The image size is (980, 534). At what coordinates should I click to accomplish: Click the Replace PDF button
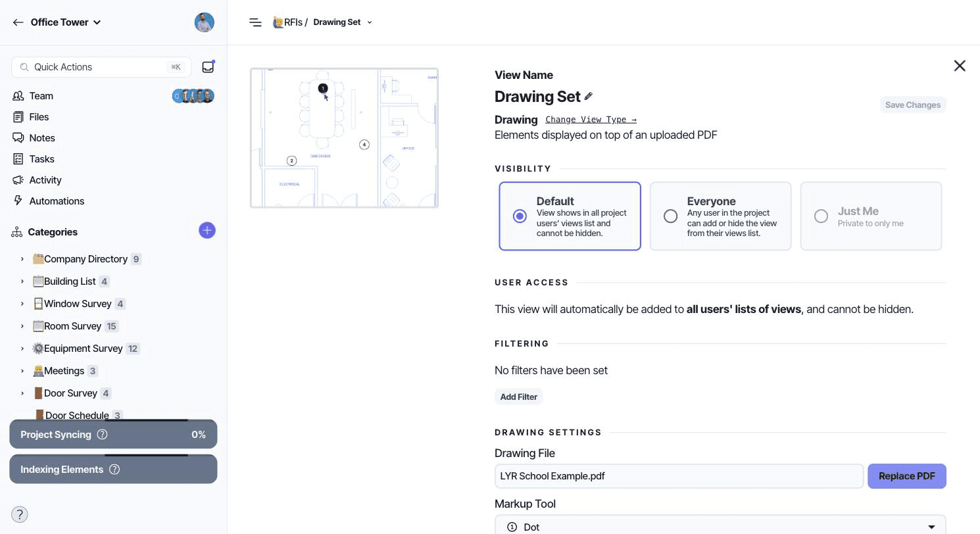907,476
